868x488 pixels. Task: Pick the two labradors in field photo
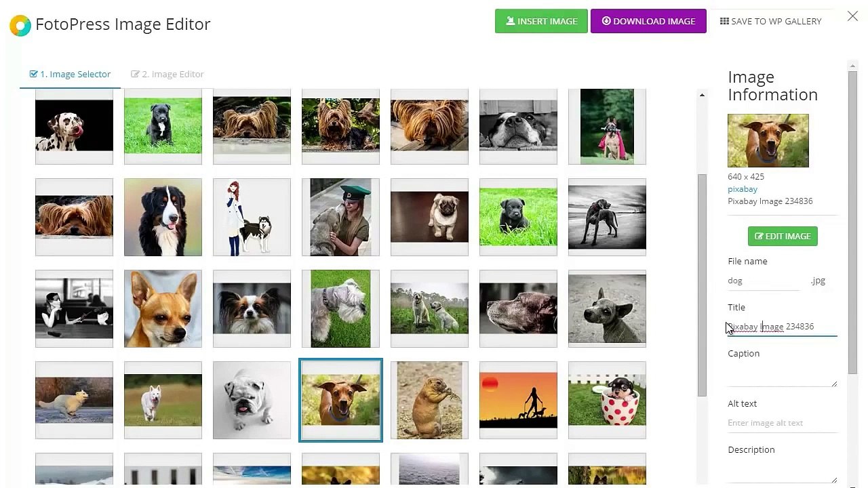click(429, 308)
